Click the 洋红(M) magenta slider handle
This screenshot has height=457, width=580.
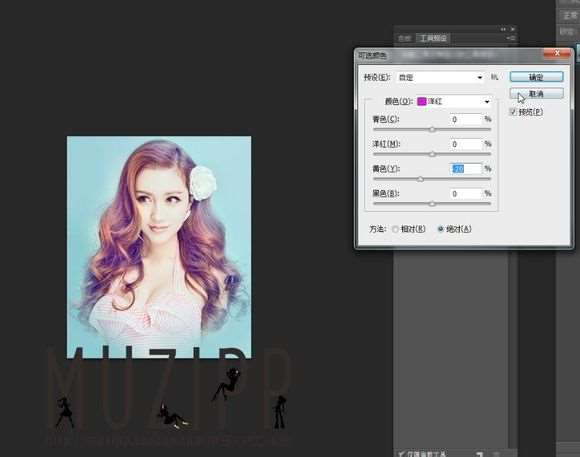432,154
